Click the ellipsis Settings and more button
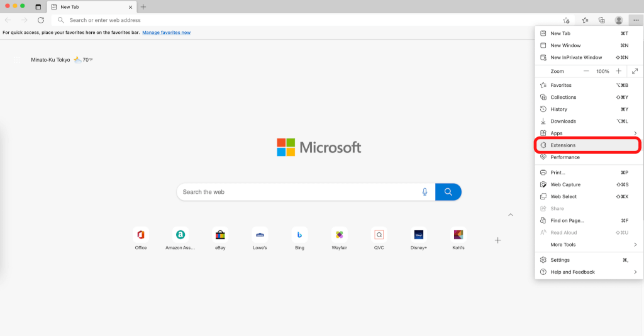Screen dimensions: 644x336 click(636, 20)
